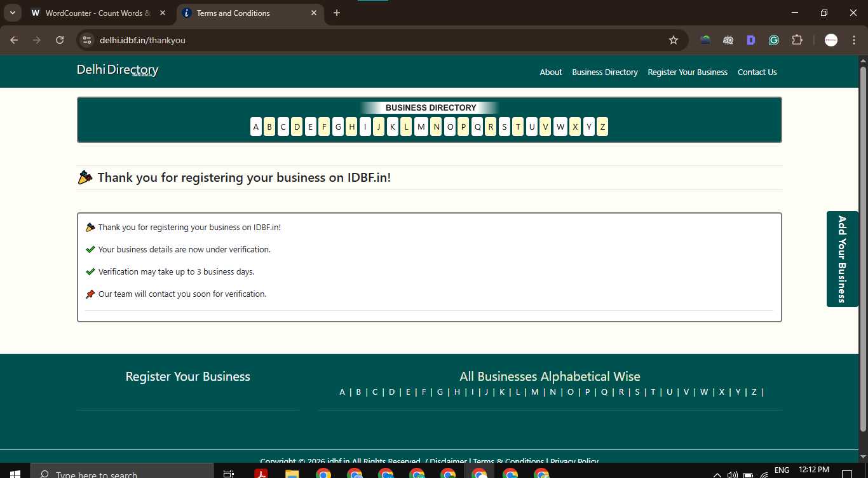This screenshot has height=478, width=868.
Task: Select letter A tile in Business Directory box
Action: [x=256, y=126]
